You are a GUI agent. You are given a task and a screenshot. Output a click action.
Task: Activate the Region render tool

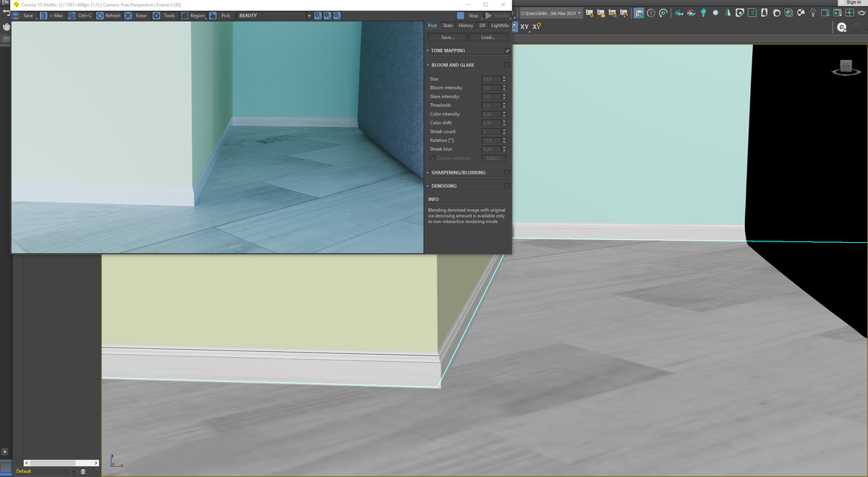(193, 15)
